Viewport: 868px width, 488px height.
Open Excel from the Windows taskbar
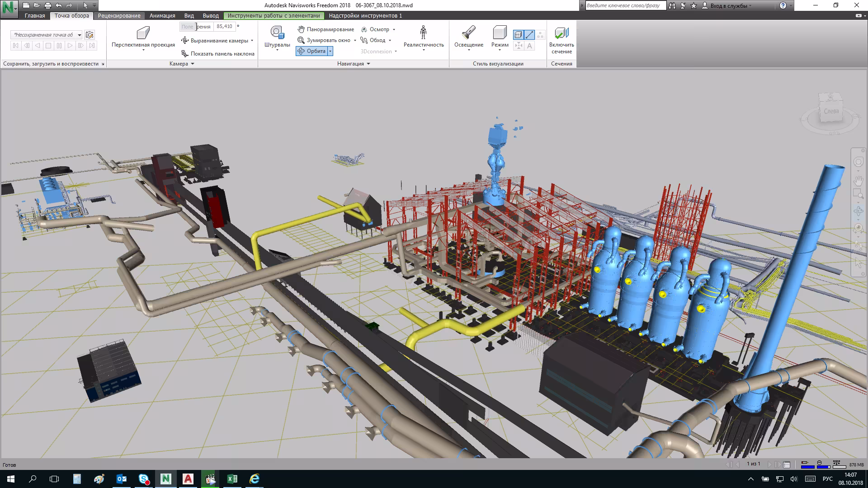(232, 479)
